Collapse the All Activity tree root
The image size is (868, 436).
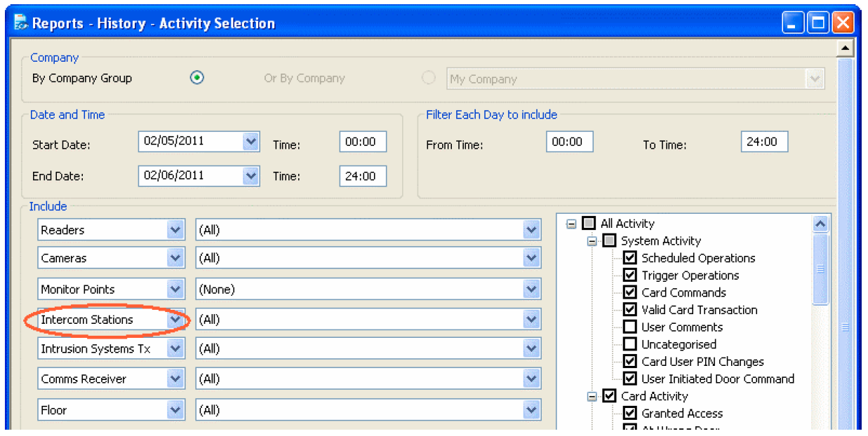click(x=571, y=224)
